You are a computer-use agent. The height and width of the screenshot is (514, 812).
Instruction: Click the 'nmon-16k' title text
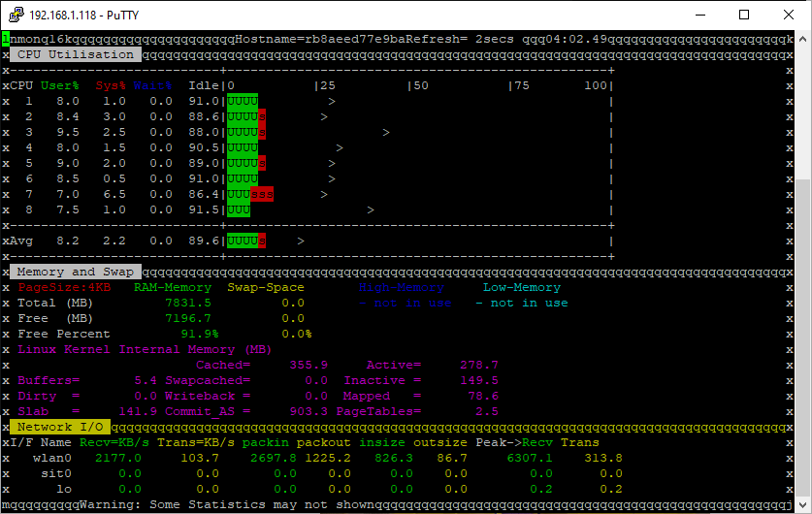click(41, 39)
